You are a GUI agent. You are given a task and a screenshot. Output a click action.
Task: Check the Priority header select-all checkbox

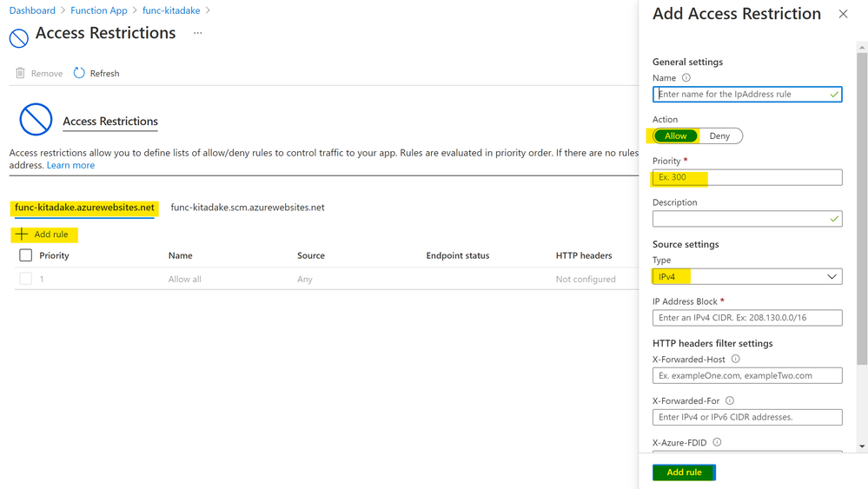pos(25,255)
